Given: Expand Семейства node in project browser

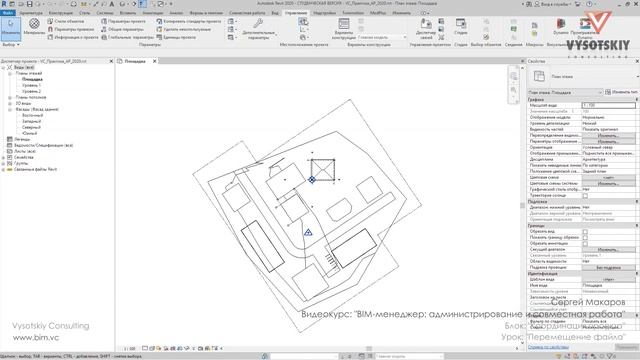Looking at the screenshot, I should [x=3, y=158].
